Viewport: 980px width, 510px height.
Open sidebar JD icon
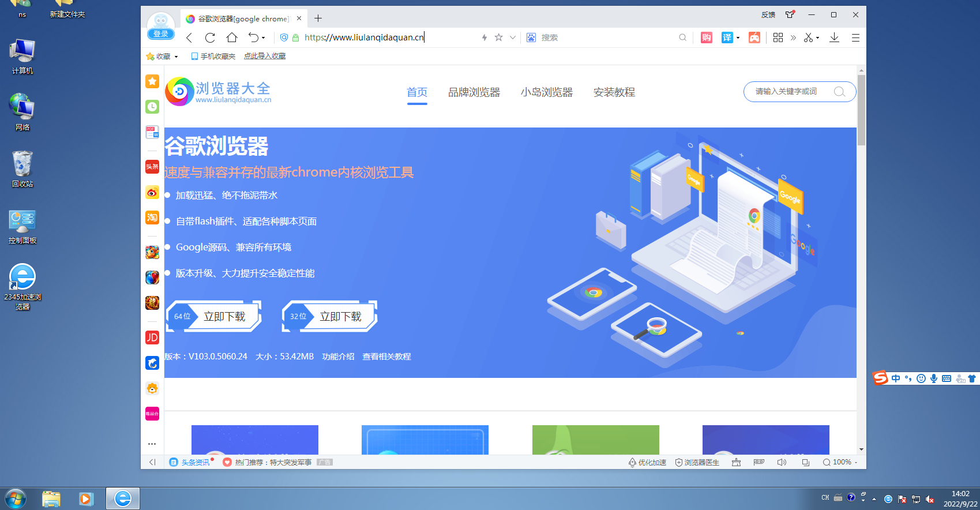(152, 337)
